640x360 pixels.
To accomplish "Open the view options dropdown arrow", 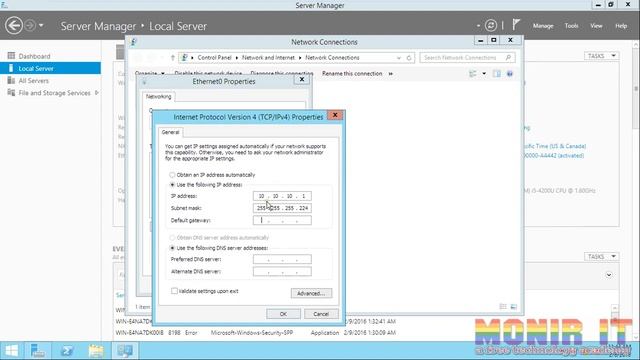I will [x=484, y=74].
